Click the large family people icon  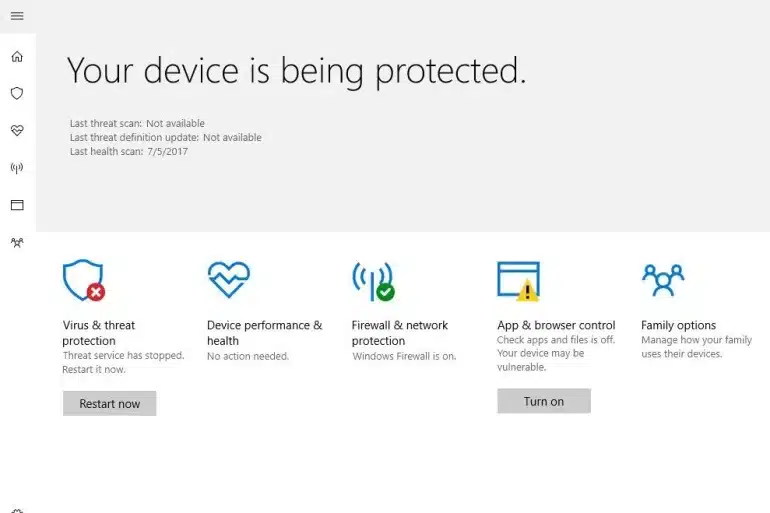663,280
